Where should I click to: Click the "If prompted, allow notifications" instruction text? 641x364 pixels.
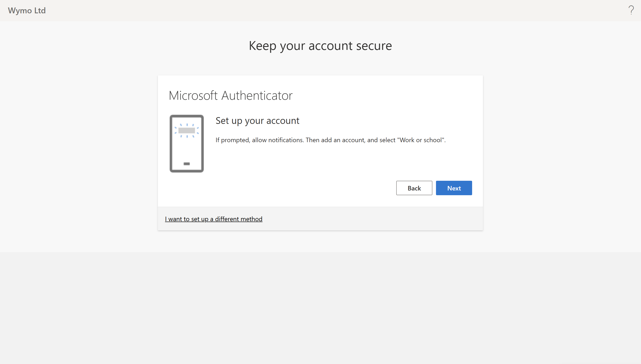[260, 140]
